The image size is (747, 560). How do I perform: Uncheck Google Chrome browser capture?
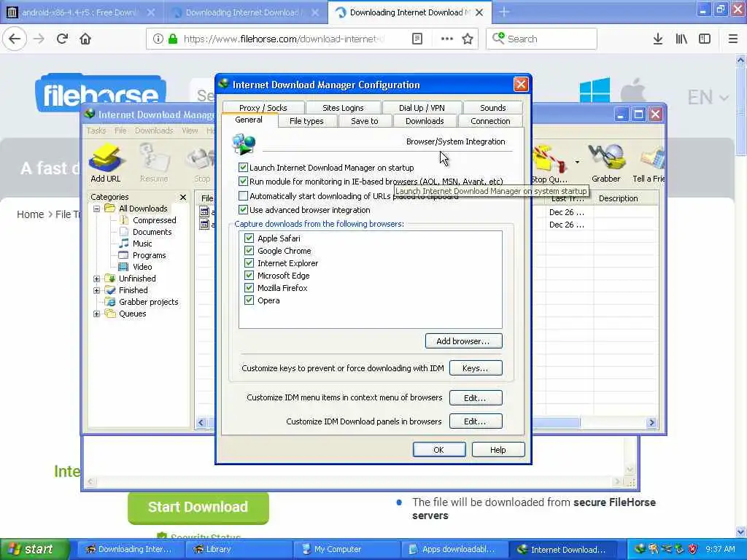(249, 251)
